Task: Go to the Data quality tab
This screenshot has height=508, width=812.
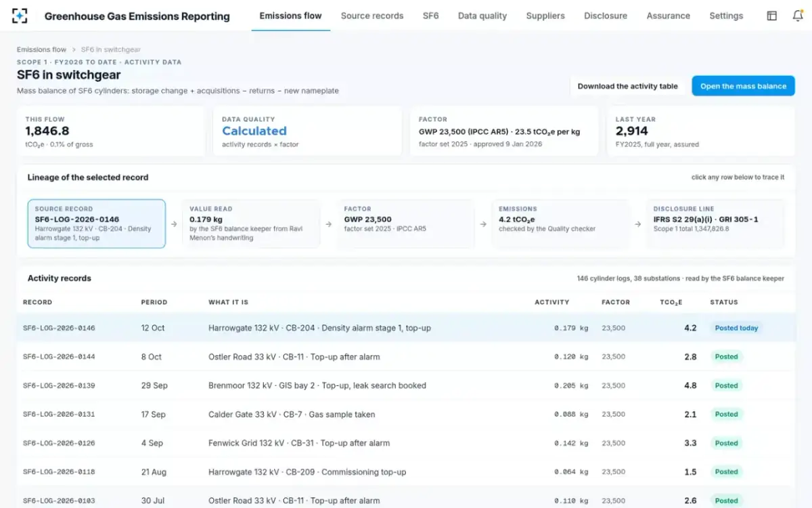Action: (482, 16)
